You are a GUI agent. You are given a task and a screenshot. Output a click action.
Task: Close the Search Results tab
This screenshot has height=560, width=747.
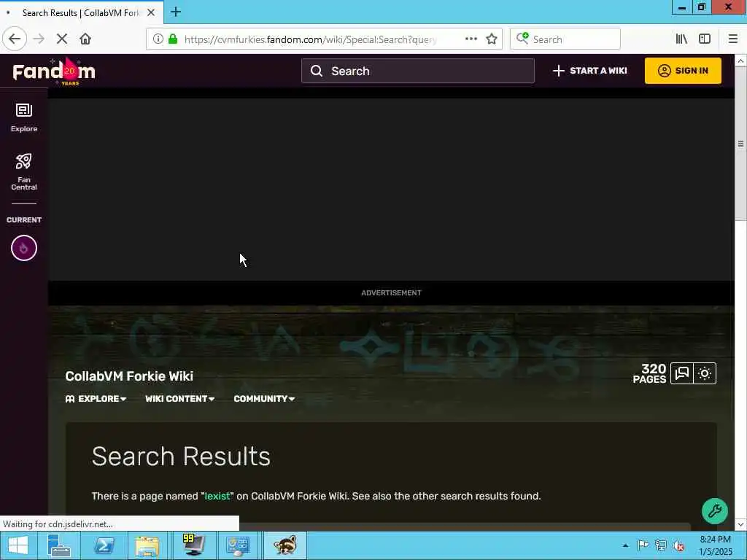[151, 12]
